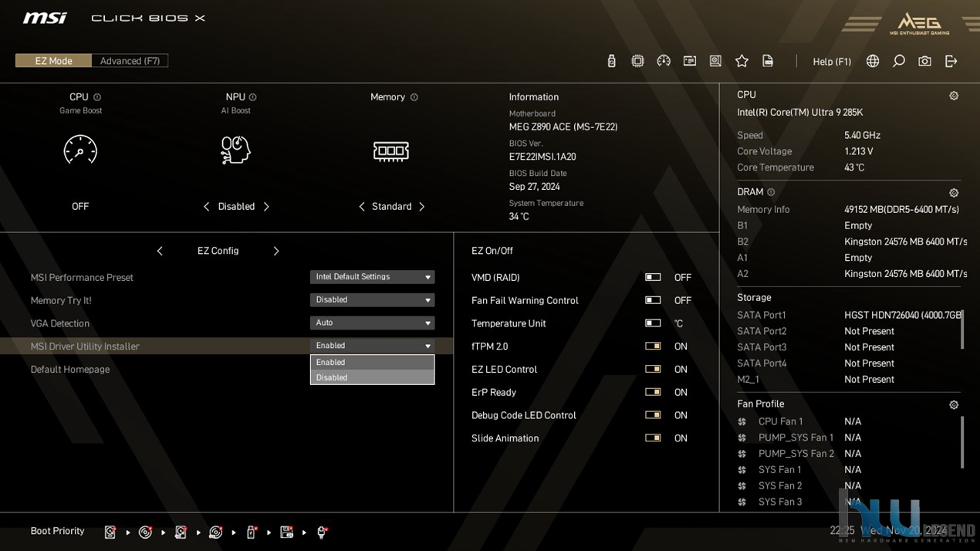Toggle the VMD (RAID) switch

tap(653, 277)
